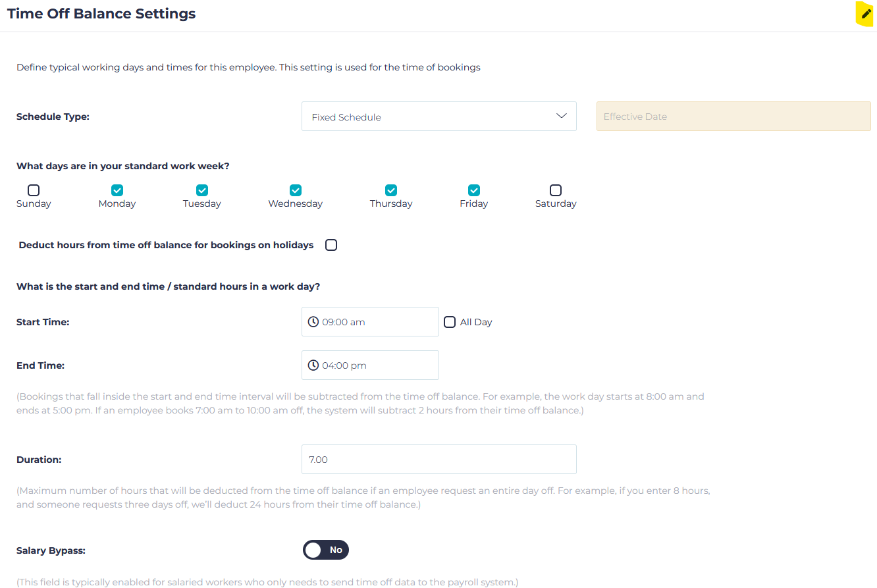Check the Sunday work day checkbox
Image resolution: width=877 pixels, height=588 pixels.
(x=33, y=190)
